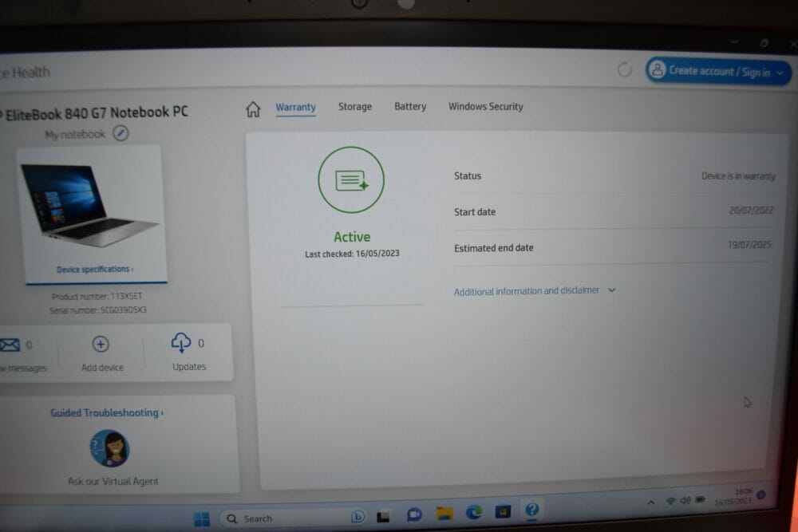Open Bing chat icon in taskbar search
The width and height of the screenshot is (798, 532).
coord(358,517)
